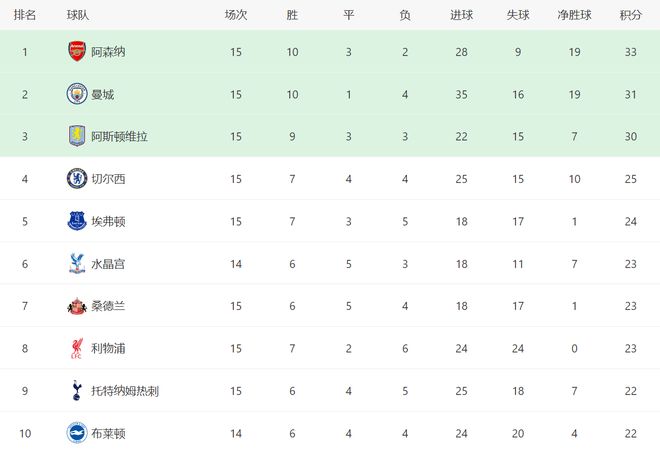The image size is (660, 452).
Task: Click Arsenal's 33 points value
Action: (630, 51)
